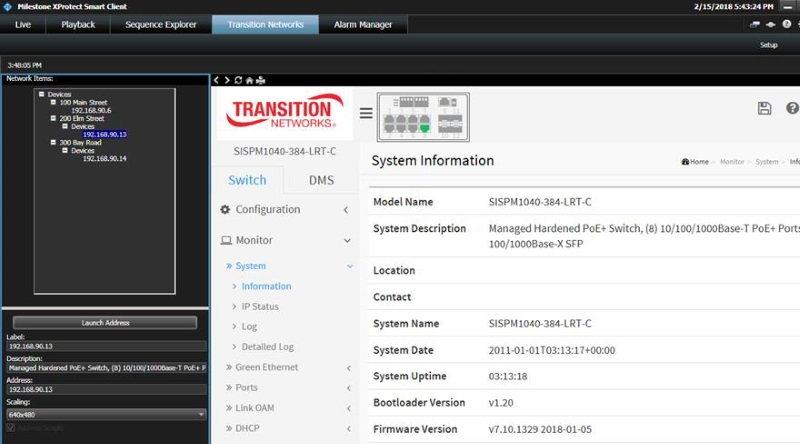Expand the DHCP submenu
The width and height of the screenshot is (800, 444).
click(288, 428)
